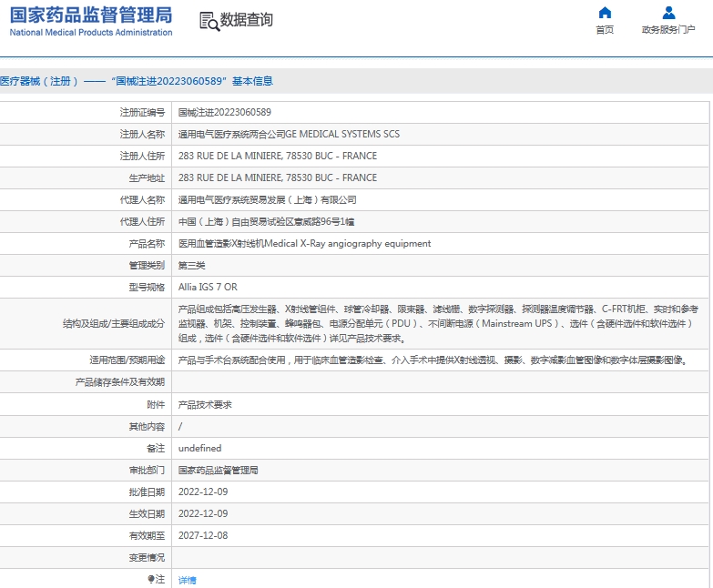
Task: Click the 备注 value undefined
Action: 199,448
